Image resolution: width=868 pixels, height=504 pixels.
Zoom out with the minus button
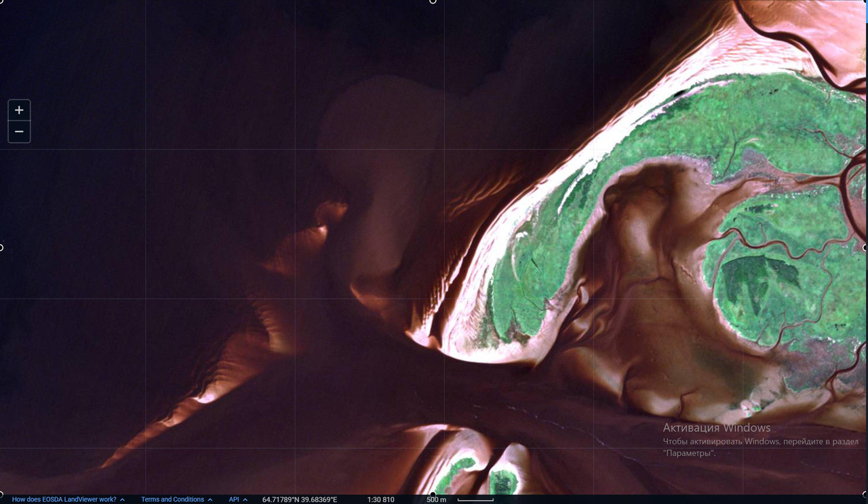click(x=19, y=132)
